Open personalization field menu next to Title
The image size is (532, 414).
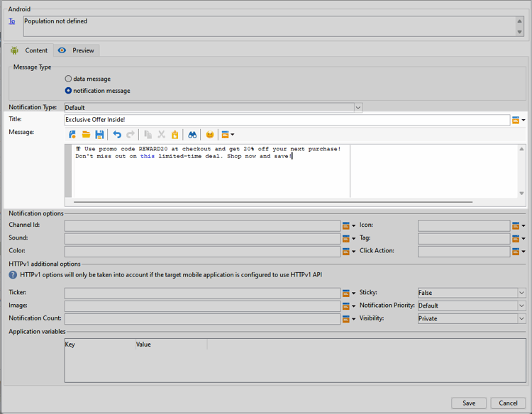[x=519, y=120]
